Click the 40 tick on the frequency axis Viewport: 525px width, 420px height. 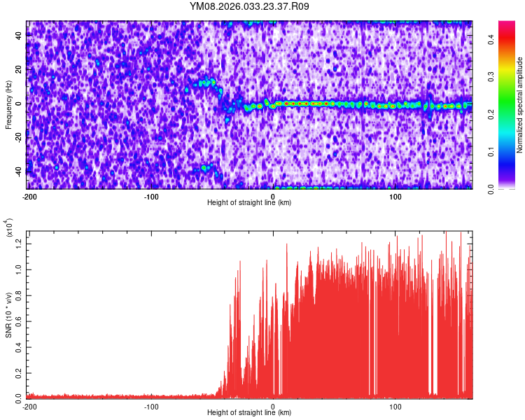(19, 36)
